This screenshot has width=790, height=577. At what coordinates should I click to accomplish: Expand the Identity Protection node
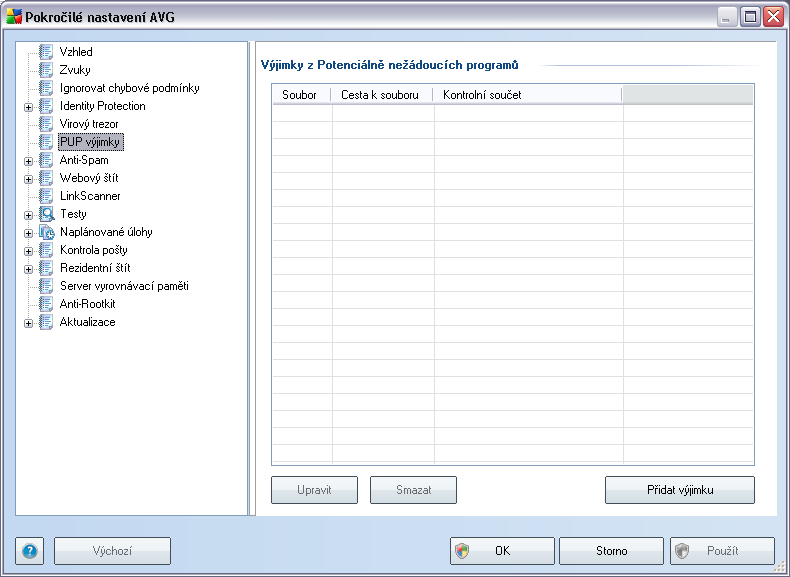(28, 107)
